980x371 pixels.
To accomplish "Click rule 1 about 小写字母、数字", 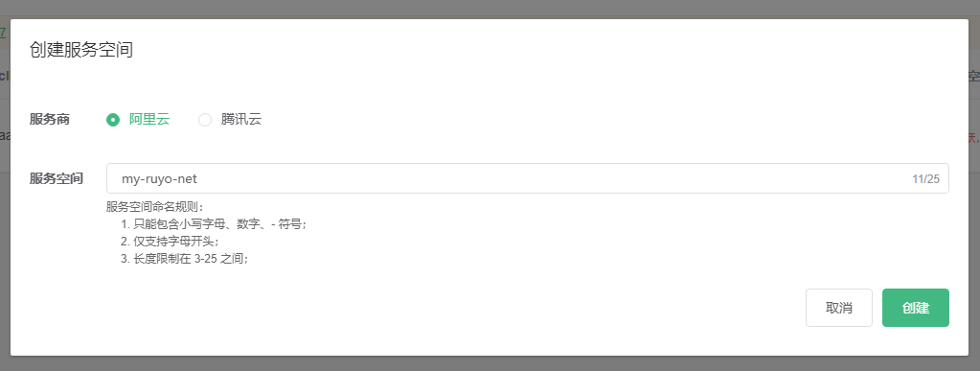I will (214, 224).
